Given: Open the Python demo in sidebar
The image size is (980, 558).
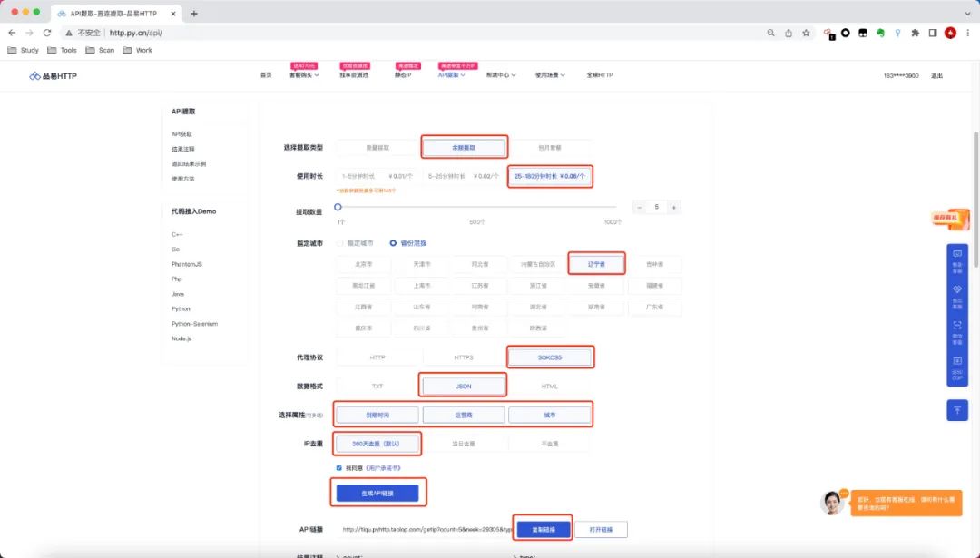Looking at the screenshot, I should [x=181, y=308].
